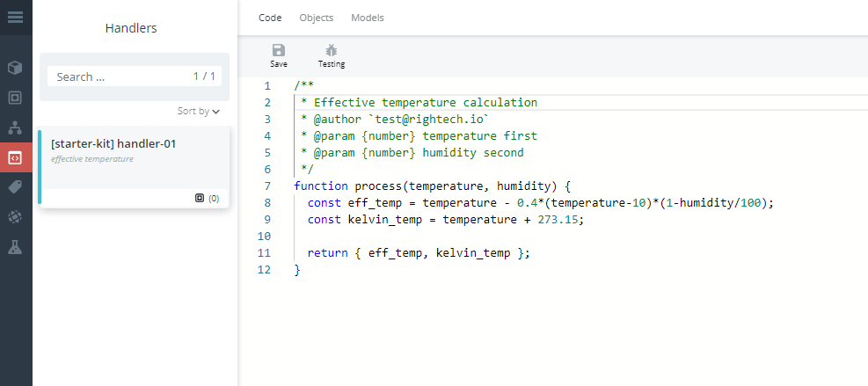Open the Objects cube icon in sidebar
This screenshot has width=868, height=386.
click(x=16, y=68)
